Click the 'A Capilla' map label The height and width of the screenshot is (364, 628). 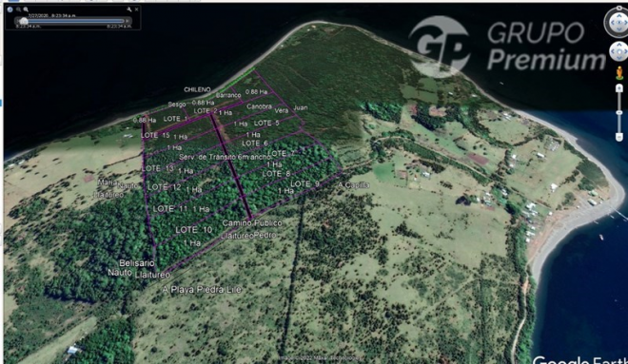pos(353,184)
